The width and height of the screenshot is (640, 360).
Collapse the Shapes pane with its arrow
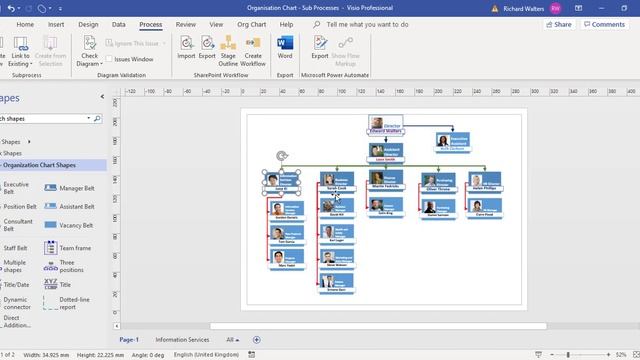click(102, 97)
